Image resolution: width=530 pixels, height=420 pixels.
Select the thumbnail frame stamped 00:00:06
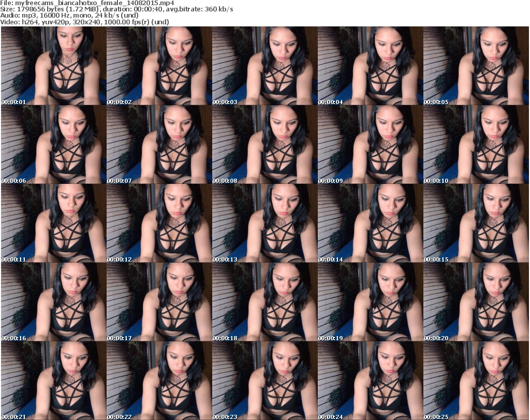pos(53,144)
